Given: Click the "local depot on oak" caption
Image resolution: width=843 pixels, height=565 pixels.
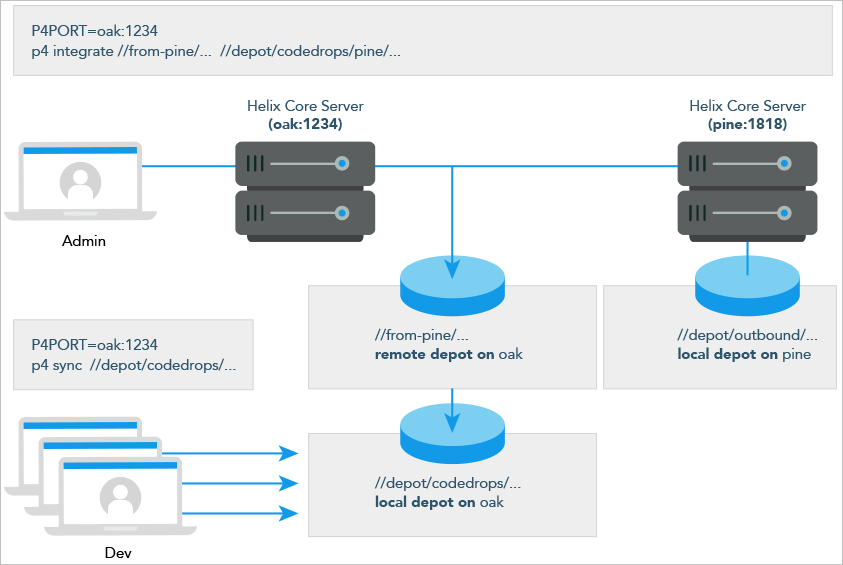Looking at the screenshot, I should [x=439, y=502].
